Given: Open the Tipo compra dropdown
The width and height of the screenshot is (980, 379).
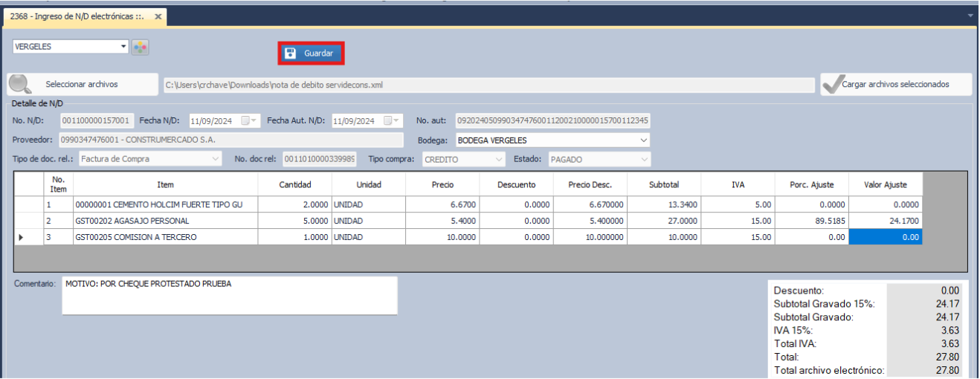Looking at the screenshot, I should [x=499, y=159].
